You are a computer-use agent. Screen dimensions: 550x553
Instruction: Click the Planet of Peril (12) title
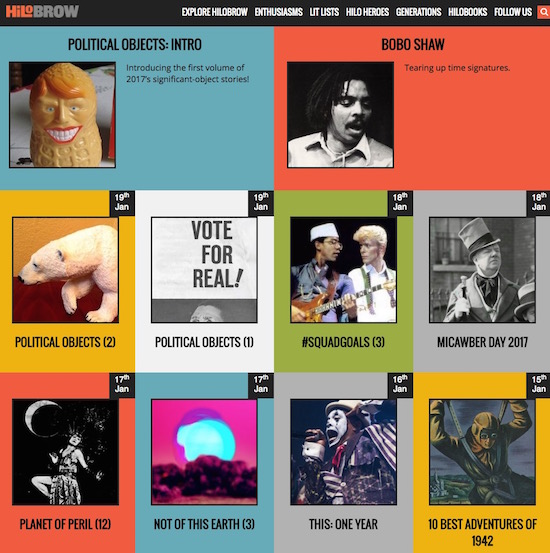65,524
